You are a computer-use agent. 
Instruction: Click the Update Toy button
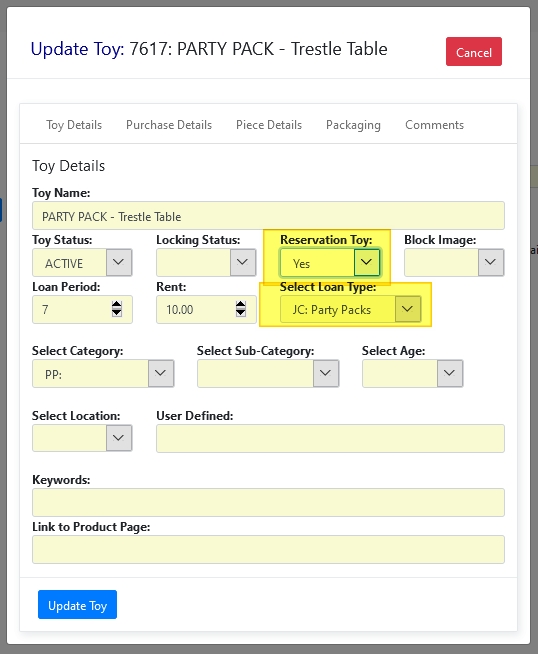click(x=77, y=605)
